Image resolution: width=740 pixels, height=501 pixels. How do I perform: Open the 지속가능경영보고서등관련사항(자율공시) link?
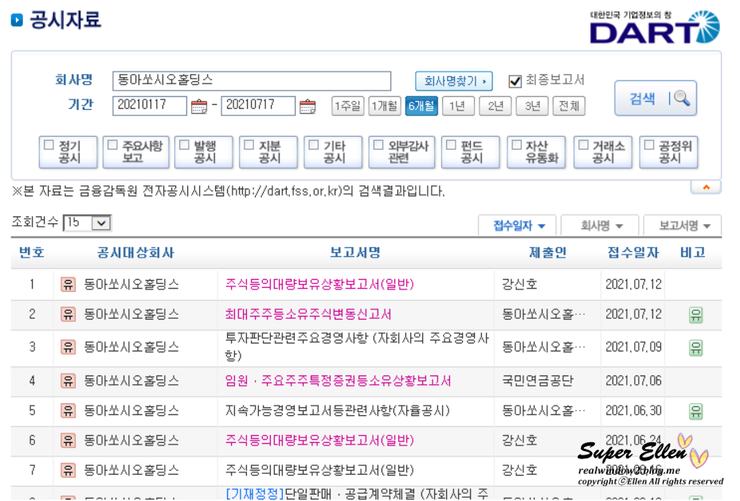(337, 411)
